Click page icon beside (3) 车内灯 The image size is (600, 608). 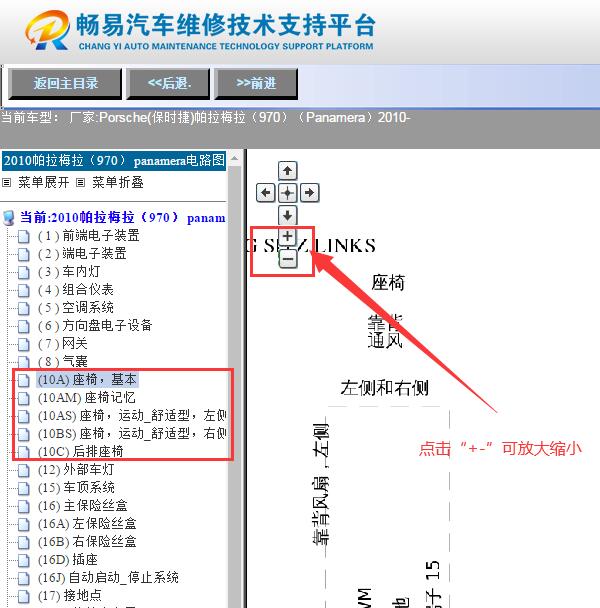[24, 272]
